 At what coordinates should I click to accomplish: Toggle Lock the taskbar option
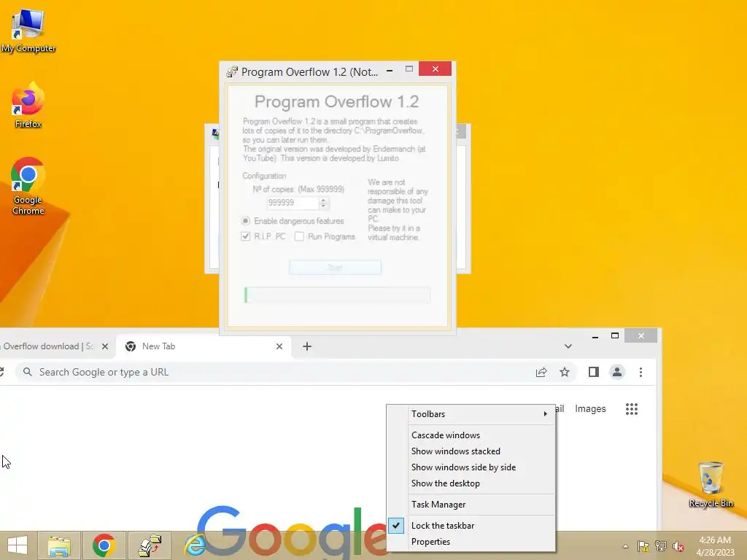(x=481, y=526)
